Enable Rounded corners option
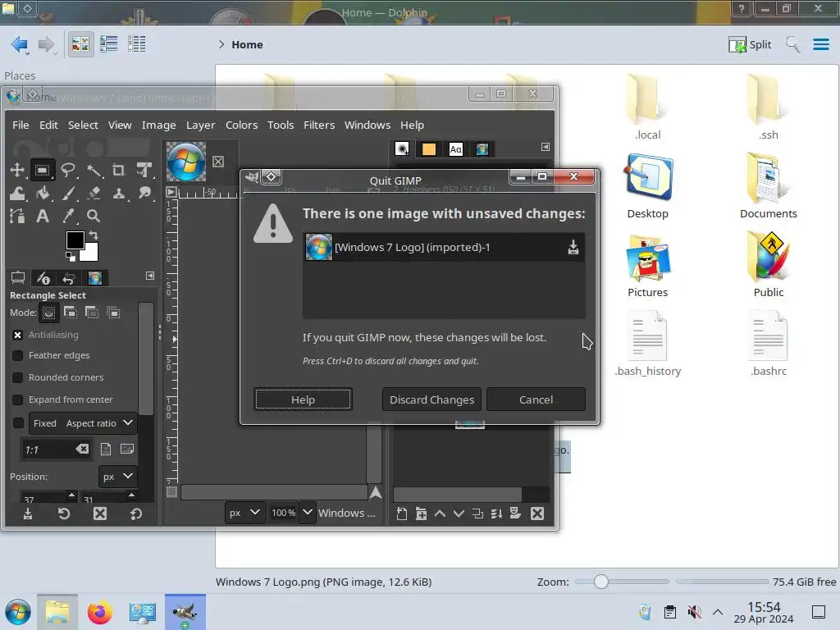 [x=18, y=377]
